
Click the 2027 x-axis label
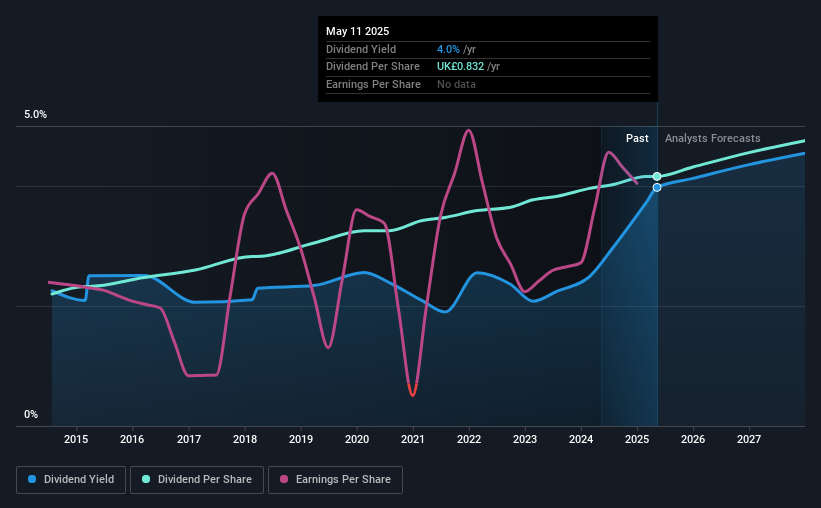[749, 439]
